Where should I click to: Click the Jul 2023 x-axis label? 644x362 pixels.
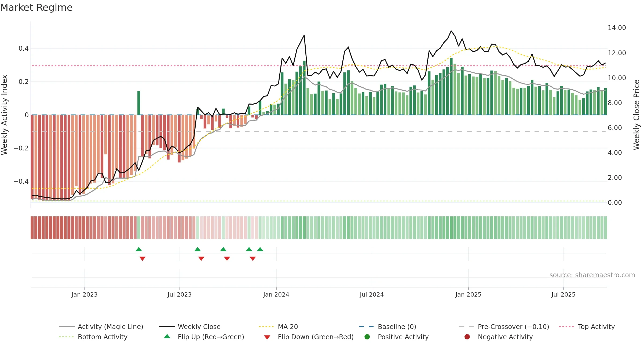pos(180,294)
